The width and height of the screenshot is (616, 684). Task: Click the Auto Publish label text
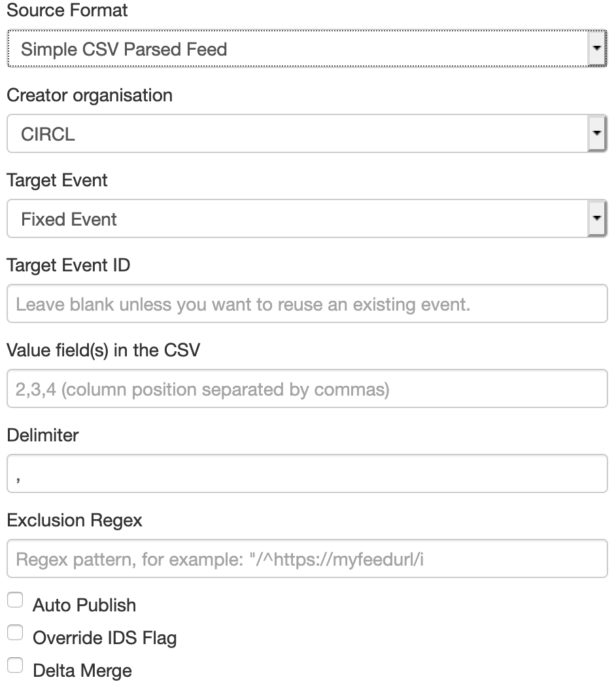[84, 605]
